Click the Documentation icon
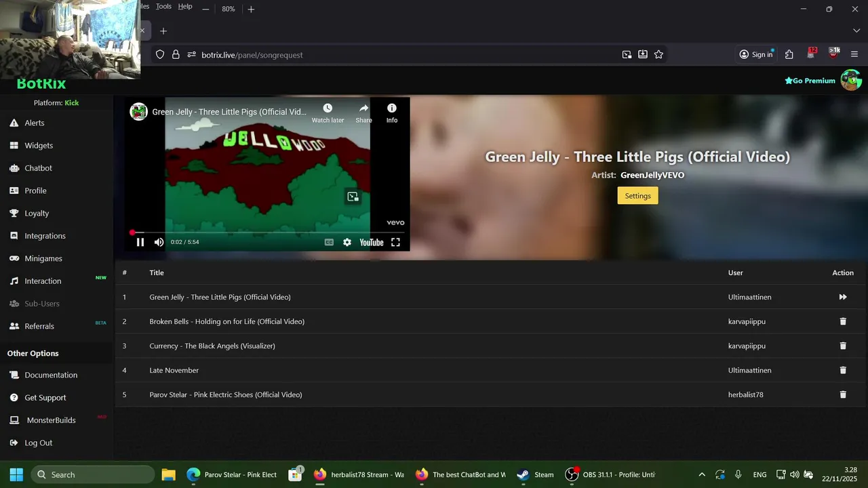The width and height of the screenshot is (868, 488). tap(14, 375)
